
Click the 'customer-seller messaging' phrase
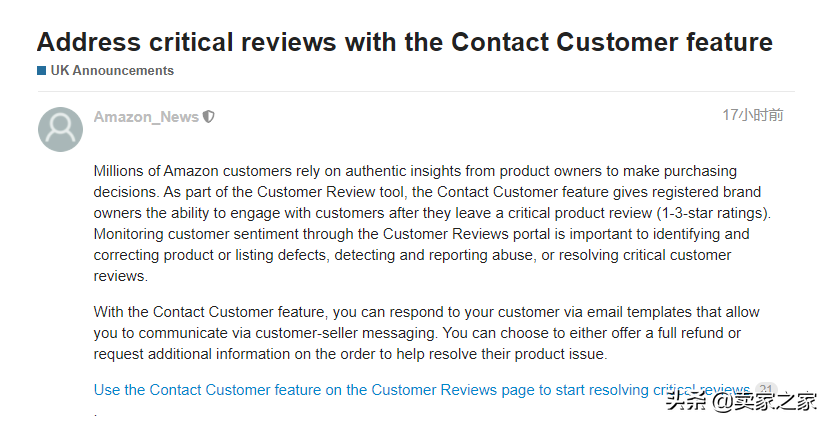point(346,333)
